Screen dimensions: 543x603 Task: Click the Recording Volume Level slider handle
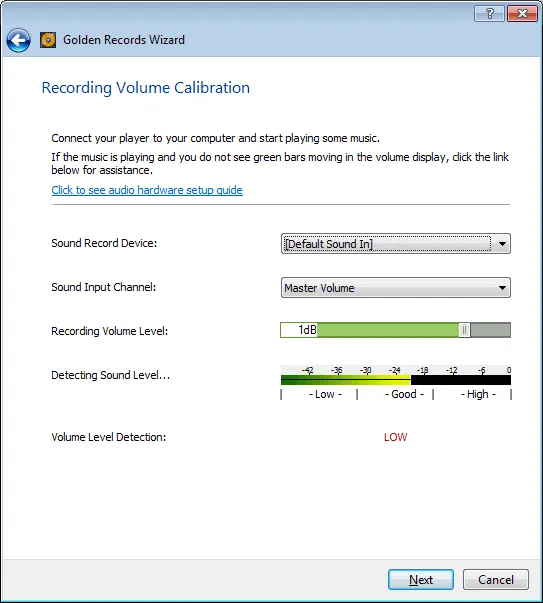pos(465,330)
